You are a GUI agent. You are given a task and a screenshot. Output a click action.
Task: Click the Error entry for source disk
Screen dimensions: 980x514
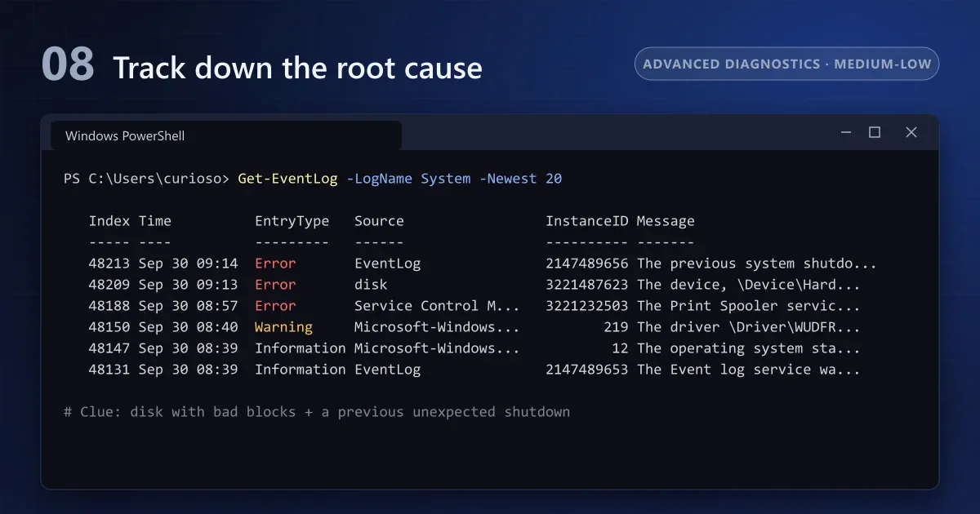pyautogui.click(x=275, y=285)
